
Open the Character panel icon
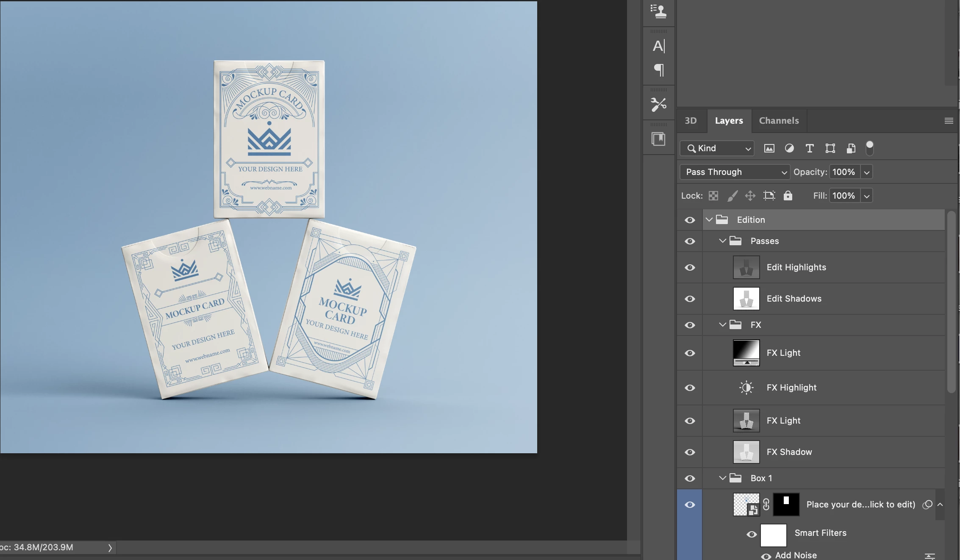click(659, 46)
